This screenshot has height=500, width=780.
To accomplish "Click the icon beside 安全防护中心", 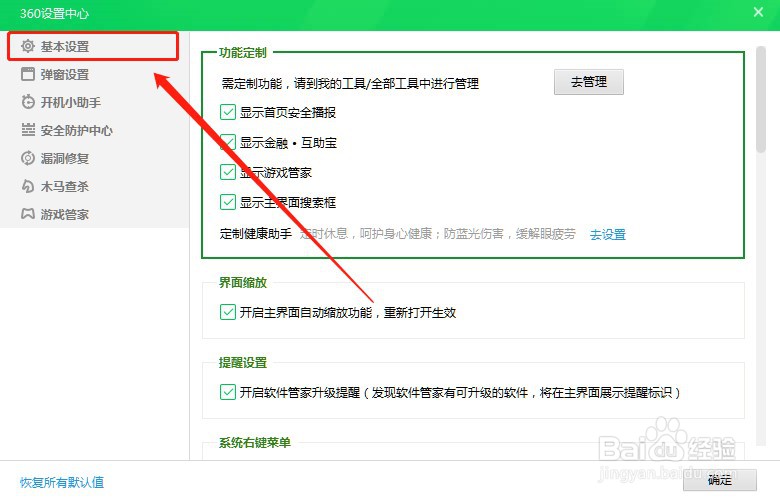I will pos(28,130).
